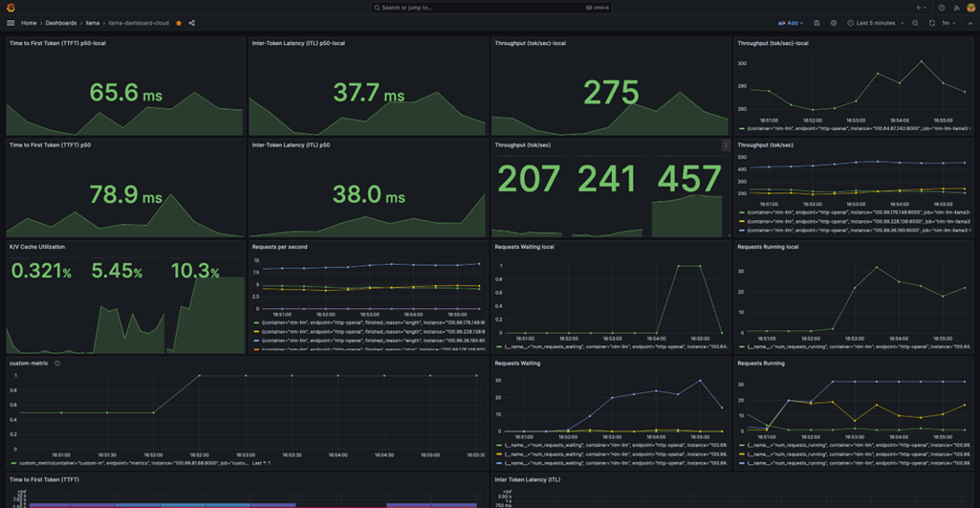Open the news feed icon
The height and width of the screenshot is (508, 980).
click(956, 8)
